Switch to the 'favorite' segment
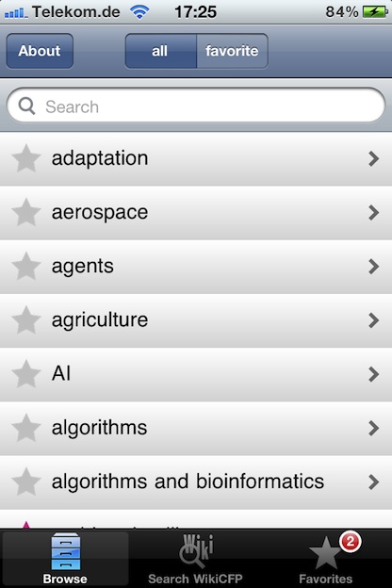This screenshot has width=392, height=588. click(232, 51)
